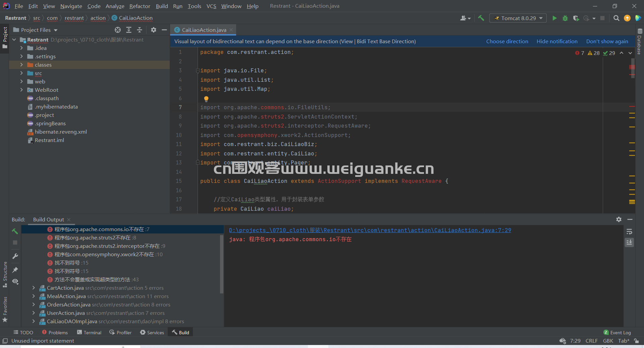Image resolution: width=644 pixels, height=348 pixels.
Task: Toggle read-only lock icon in status bar
Action: 636,341
